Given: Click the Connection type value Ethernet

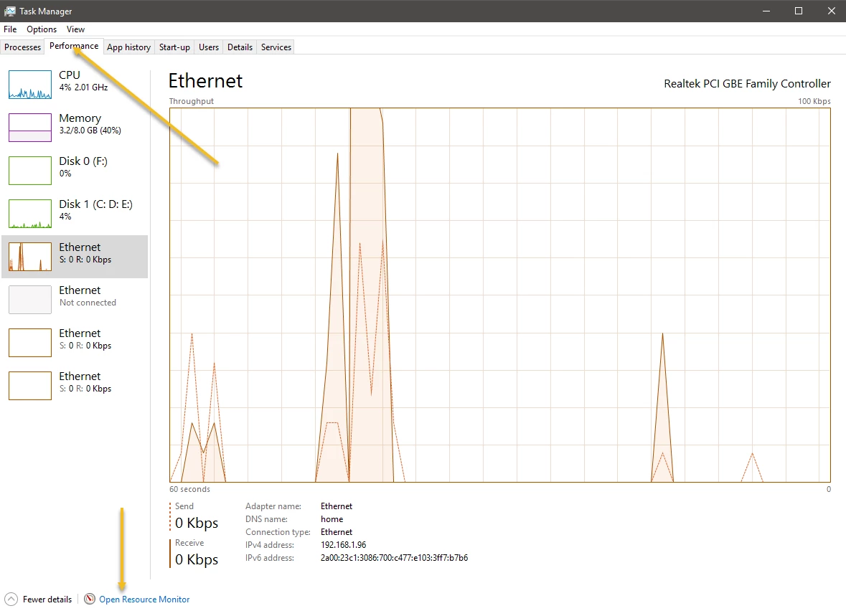Looking at the screenshot, I should (x=337, y=532).
